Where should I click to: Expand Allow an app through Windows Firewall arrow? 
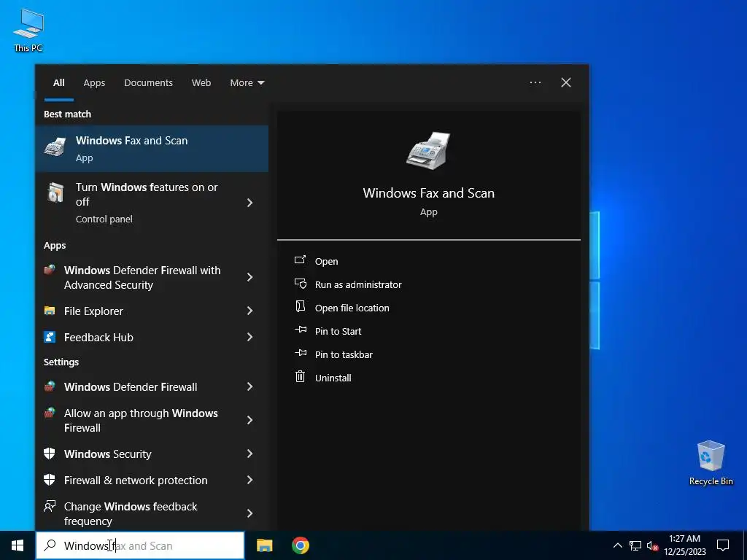[x=249, y=420]
